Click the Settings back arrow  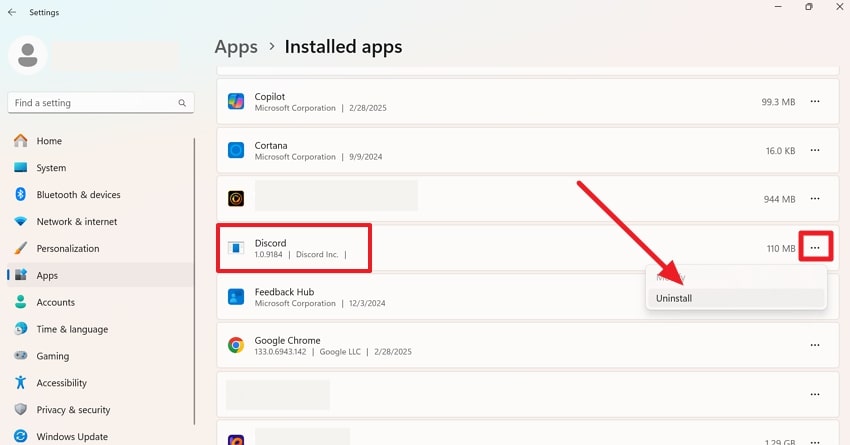(x=12, y=12)
